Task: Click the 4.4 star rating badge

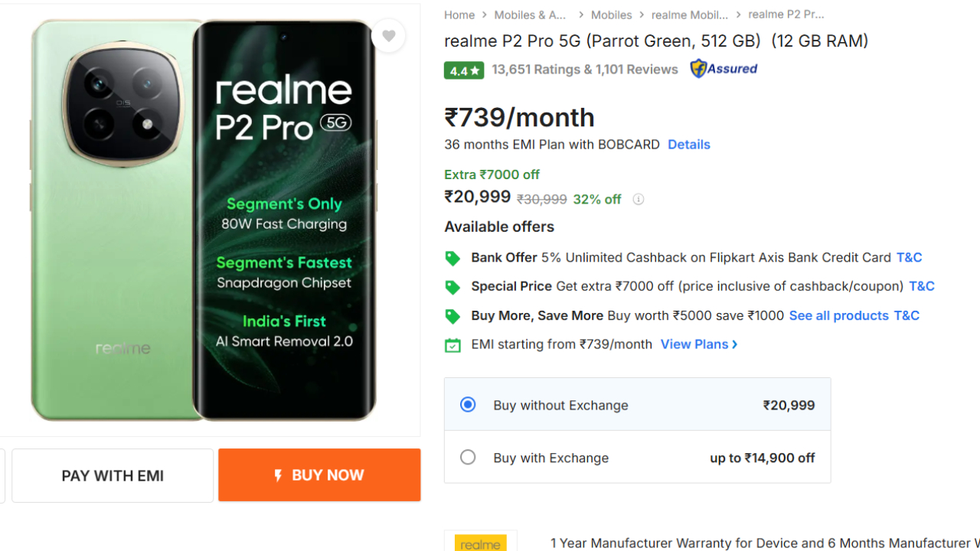Action: pos(464,70)
